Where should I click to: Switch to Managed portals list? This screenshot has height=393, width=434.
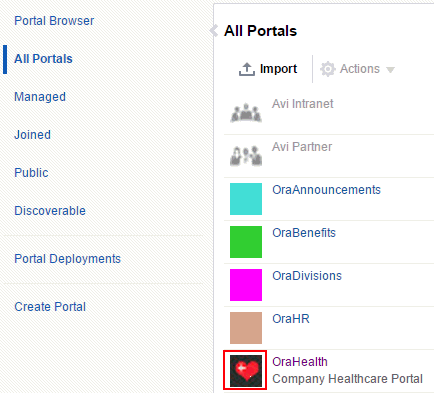(40, 97)
